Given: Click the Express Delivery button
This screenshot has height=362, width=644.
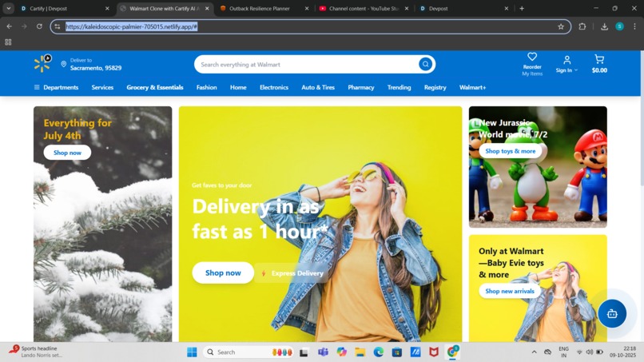Looking at the screenshot, I should (292, 272).
